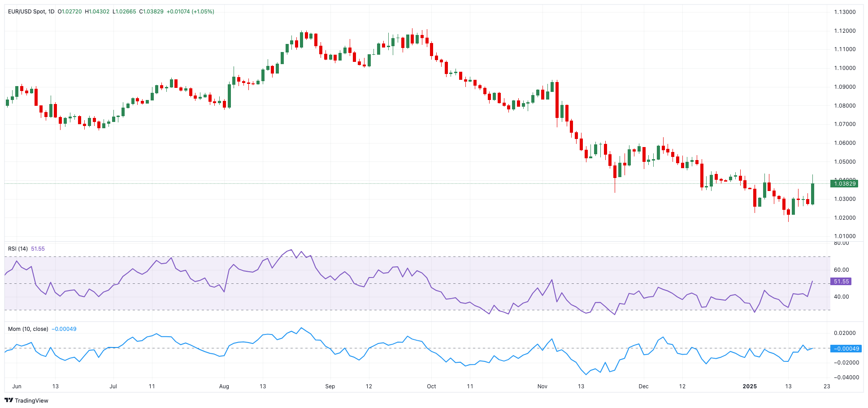Click the TradingView logo icon
The width and height of the screenshot is (868, 408).
9,400
